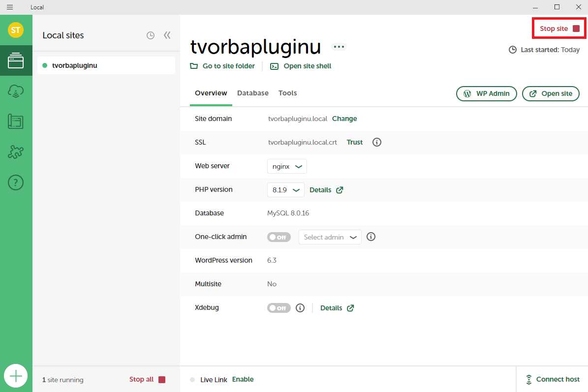588x392 pixels.
Task: Open site options via the ellipsis icon
Action: click(339, 46)
